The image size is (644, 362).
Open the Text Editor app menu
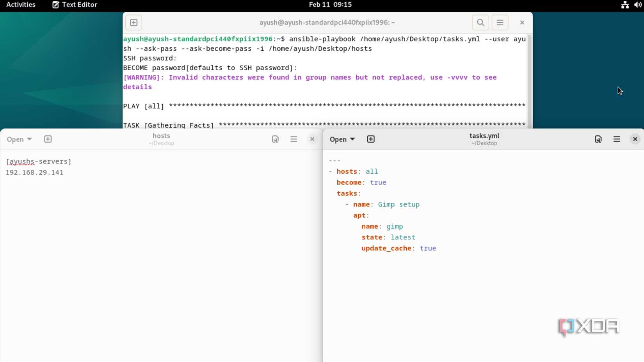(x=75, y=5)
